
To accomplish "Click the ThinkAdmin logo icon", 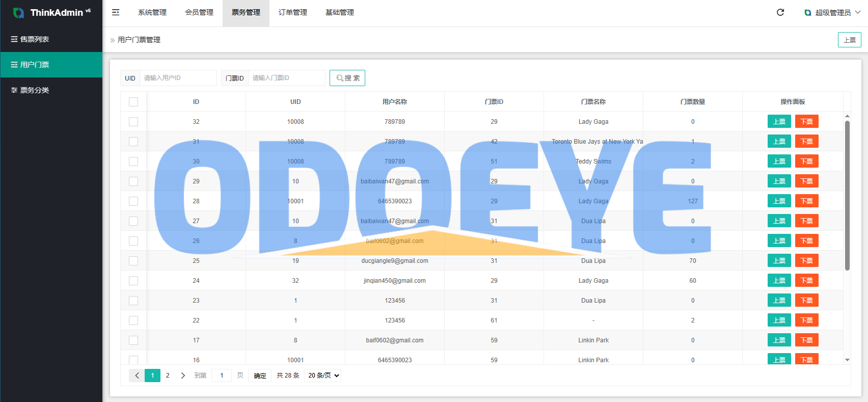I will tap(19, 13).
